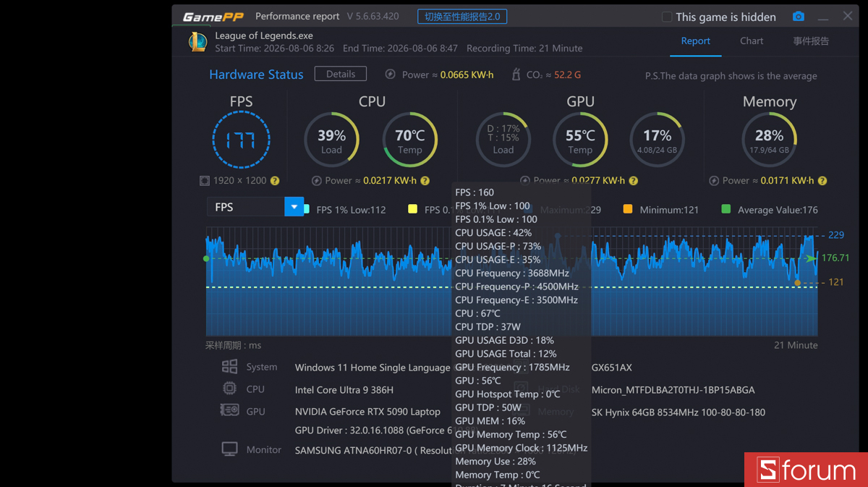This screenshot has height=487, width=868.
Task: Open the Report tab
Action: pyautogui.click(x=695, y=41)
